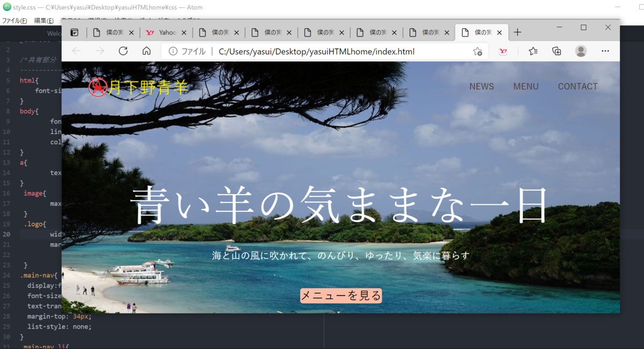Click CONTACT in the page navigation
The width and height of the screenshot is (644, 349).
pos(577,86)
